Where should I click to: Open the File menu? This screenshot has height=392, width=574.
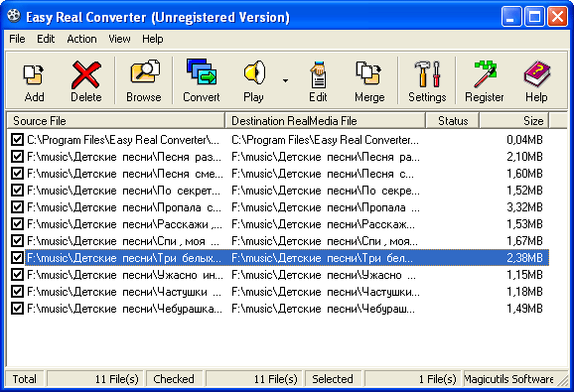coord(17,39)
